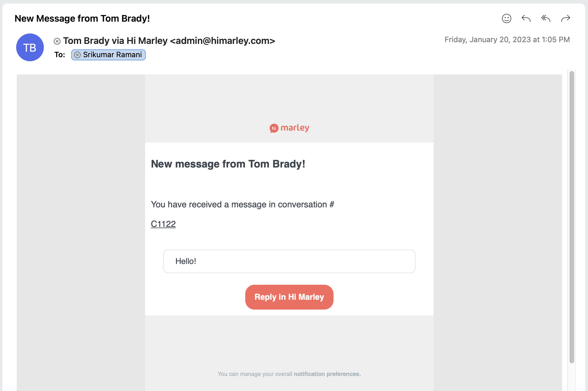
Task: Click the icon inside Srikumar Ramani chip
Action: [x=77, y=55]
